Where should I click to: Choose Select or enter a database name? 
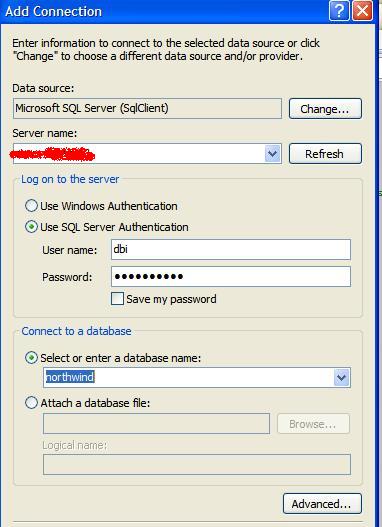click(x=31, y=358)
